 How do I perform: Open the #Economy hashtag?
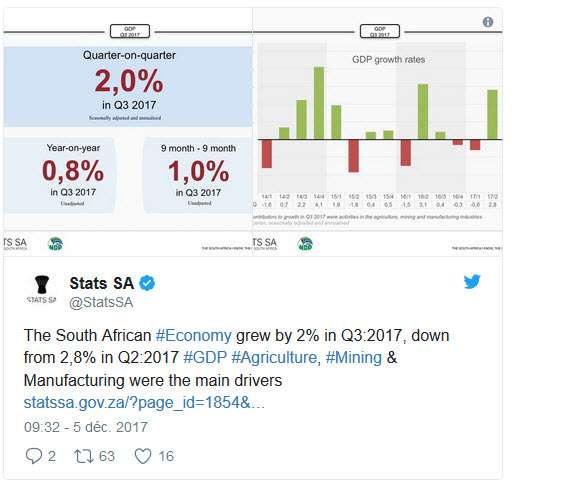coord(194,336)
